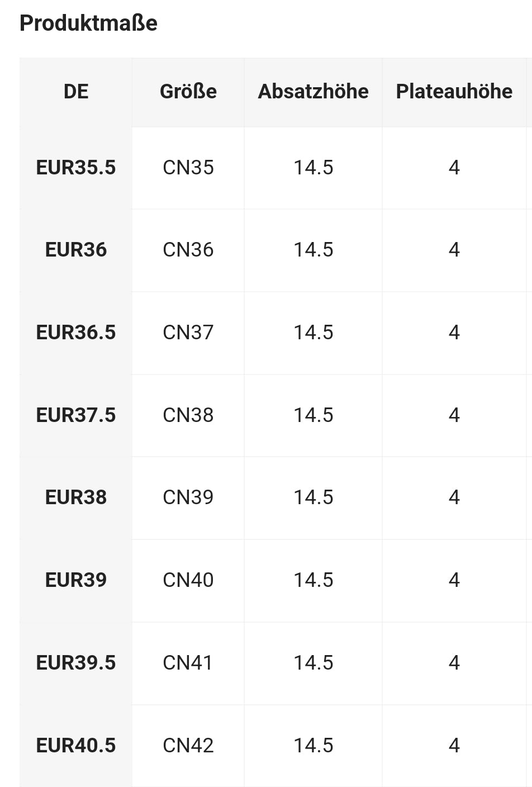The image size is (532, 787).
Task: Select the EUR36 row label
Action: tap(76, 250)
